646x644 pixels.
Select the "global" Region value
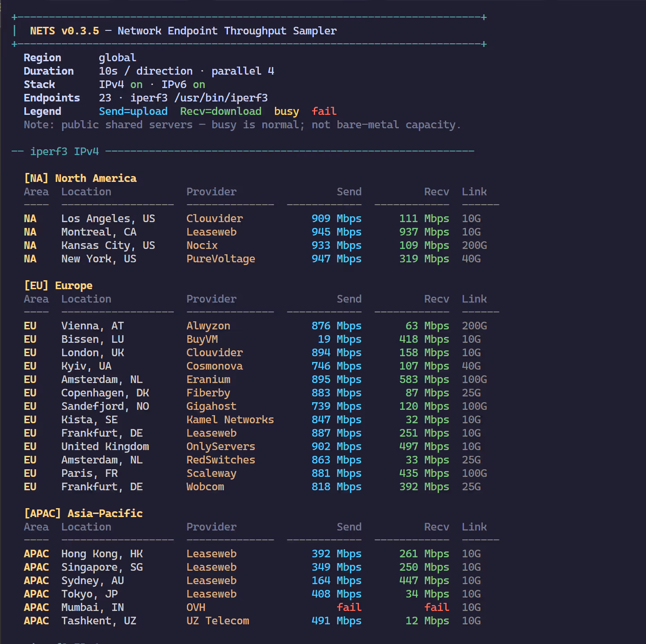118,58
